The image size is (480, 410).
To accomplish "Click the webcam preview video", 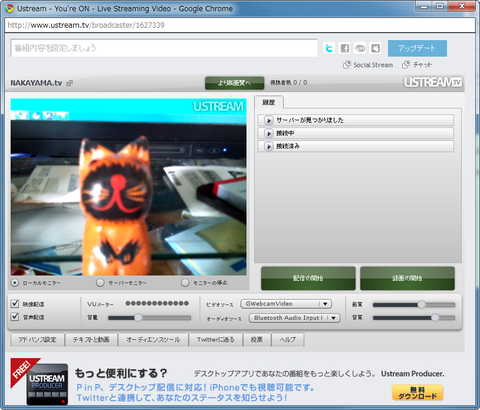I will (129, 187).
